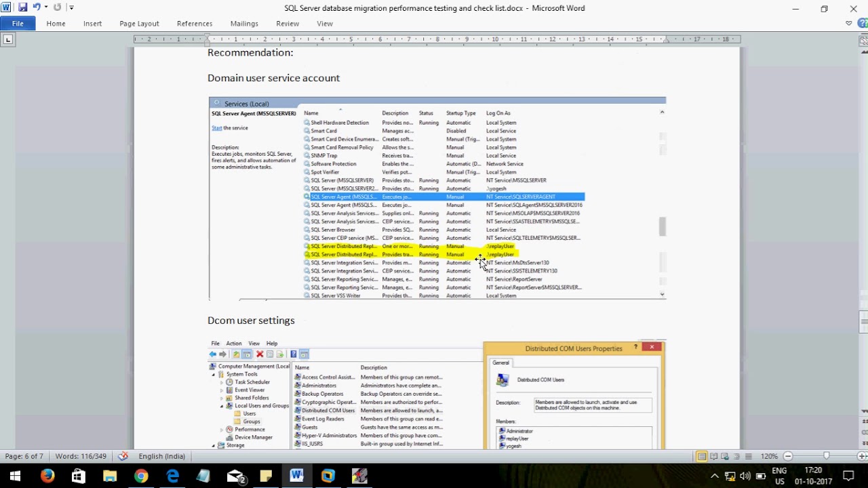This screenshot has width=868, height=488.
Task: Click the zoom out minus button
Action: (x=787, y=456)
